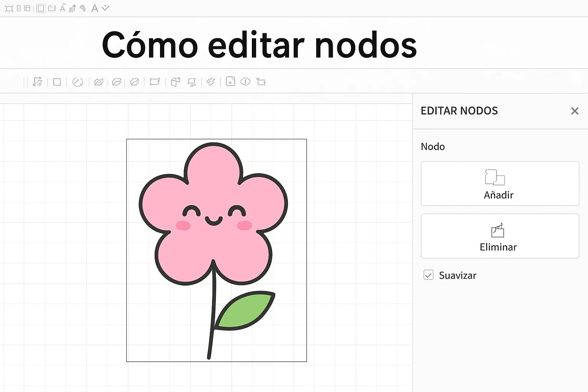Click the magic wand stars icon
Screen dimensions: 588x392
(211, 82)
